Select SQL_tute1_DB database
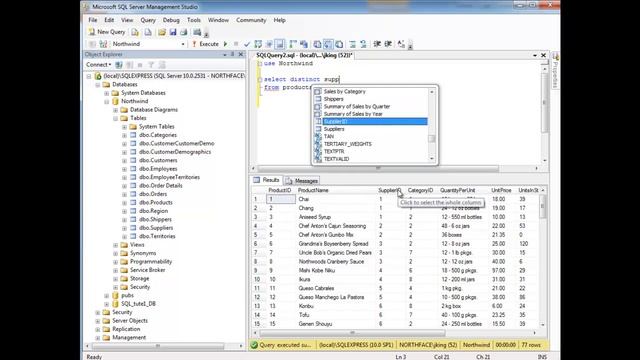The image size is (640, 360). pos(138,304)
